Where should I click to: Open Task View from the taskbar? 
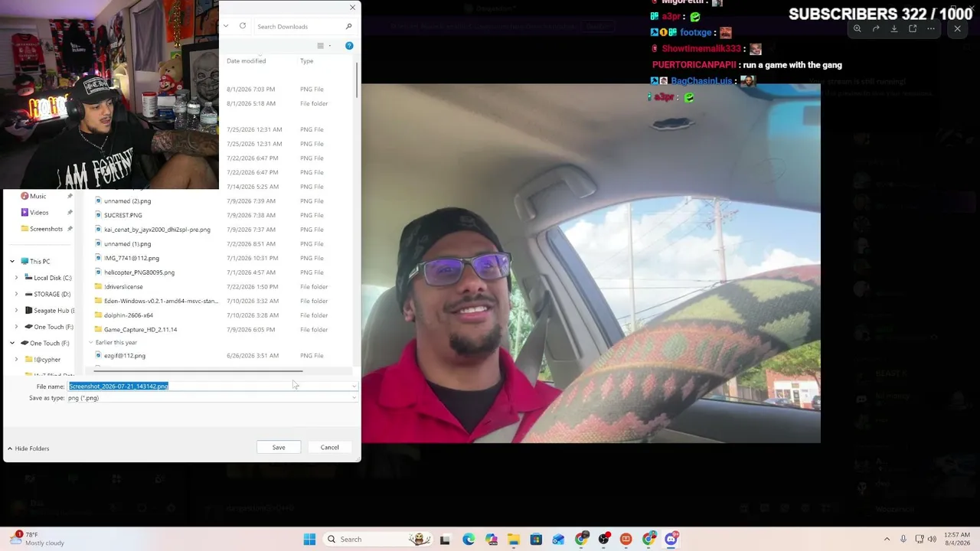445,540
